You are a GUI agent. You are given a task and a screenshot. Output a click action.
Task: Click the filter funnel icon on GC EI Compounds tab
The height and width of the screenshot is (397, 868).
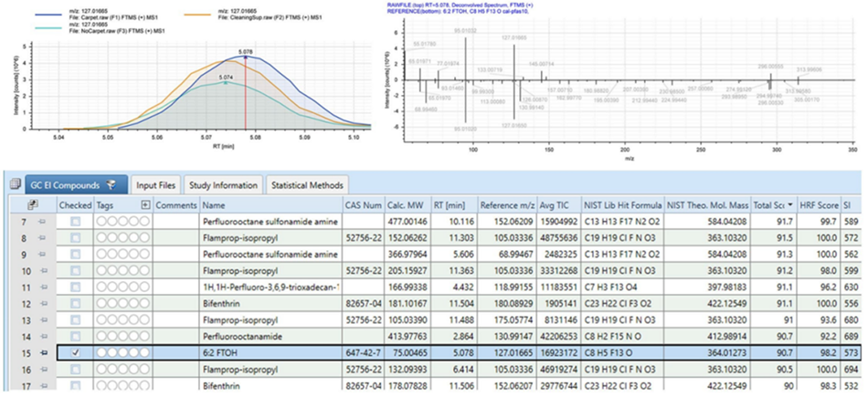coord(111,185)
